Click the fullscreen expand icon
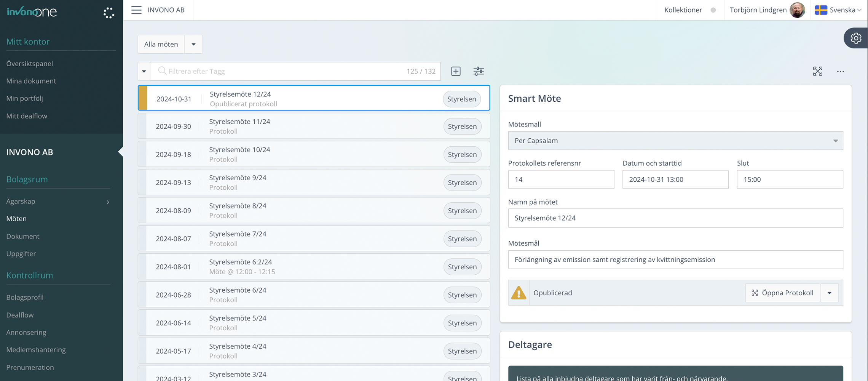868x381 pixels. pos(817,71)
